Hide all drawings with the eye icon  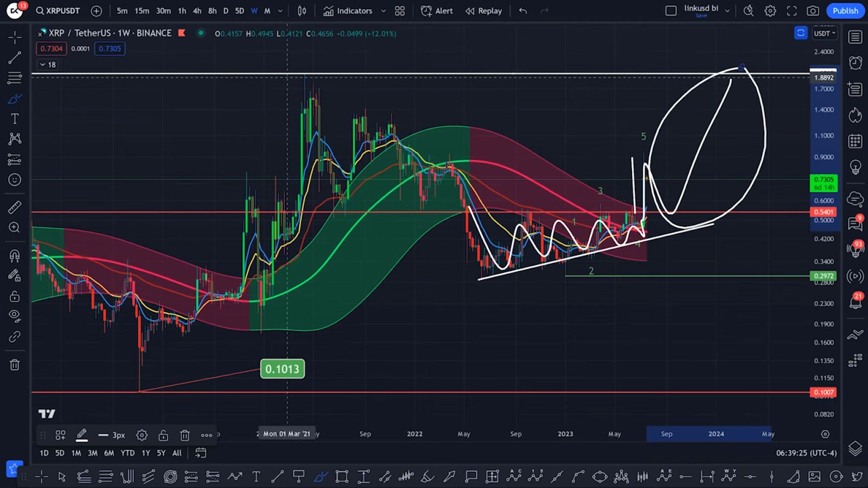tap(14, 316)
